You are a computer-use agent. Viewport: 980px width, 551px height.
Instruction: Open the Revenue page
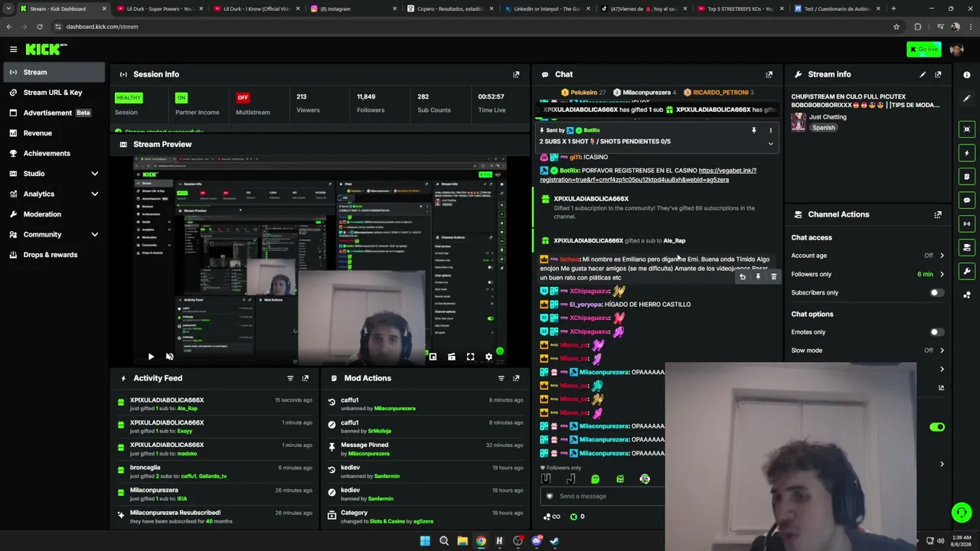tap(52, 133)
